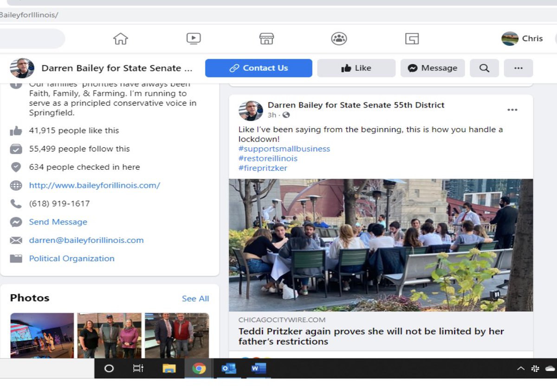Click 634 people checked in here
This screenshot has width=557, height=392.
(x=84, y=167)
